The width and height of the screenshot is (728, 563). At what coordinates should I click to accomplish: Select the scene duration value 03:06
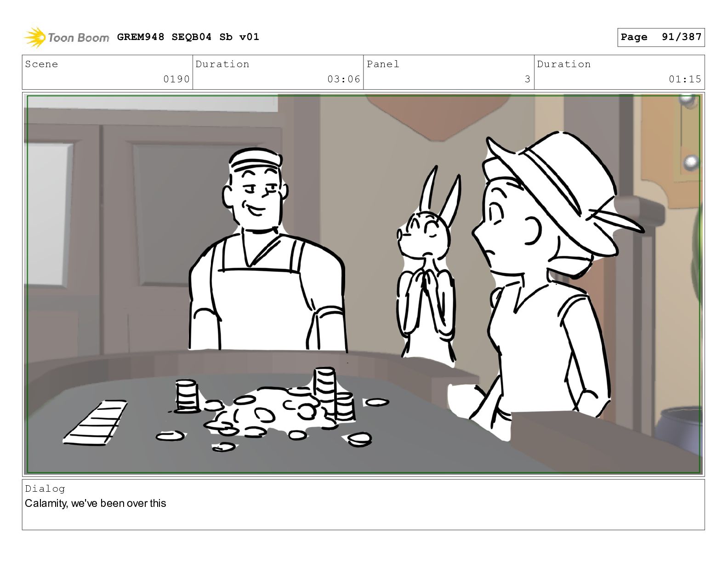coord(344,79)
